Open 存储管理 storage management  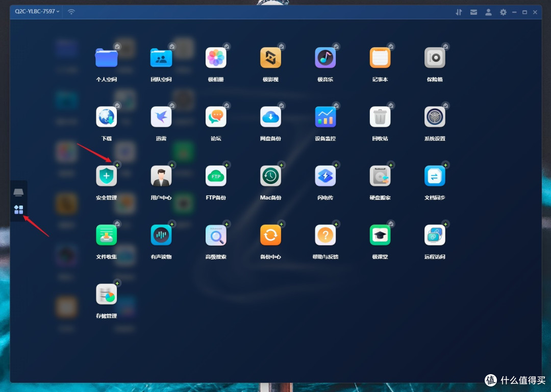(107, 294)
